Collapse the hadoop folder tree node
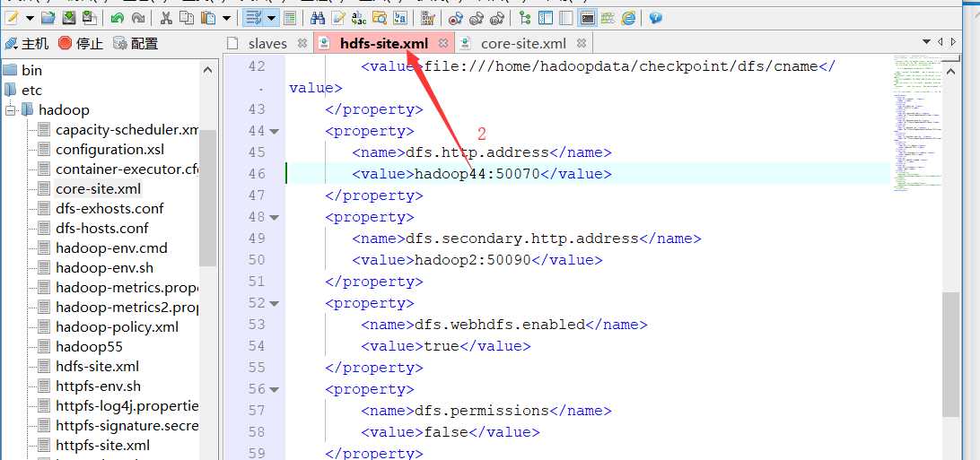The width and height of the screenshot is (980, 460). (11, 110)
